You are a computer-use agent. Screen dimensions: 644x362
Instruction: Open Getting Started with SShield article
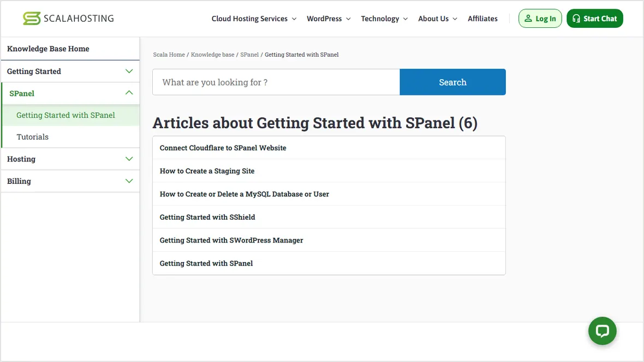pos(329,217)
